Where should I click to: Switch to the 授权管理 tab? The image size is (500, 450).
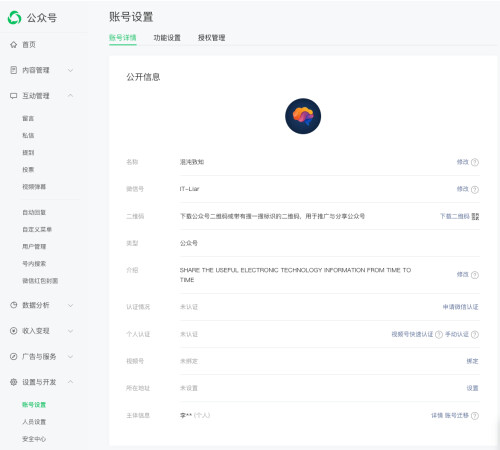212,38
